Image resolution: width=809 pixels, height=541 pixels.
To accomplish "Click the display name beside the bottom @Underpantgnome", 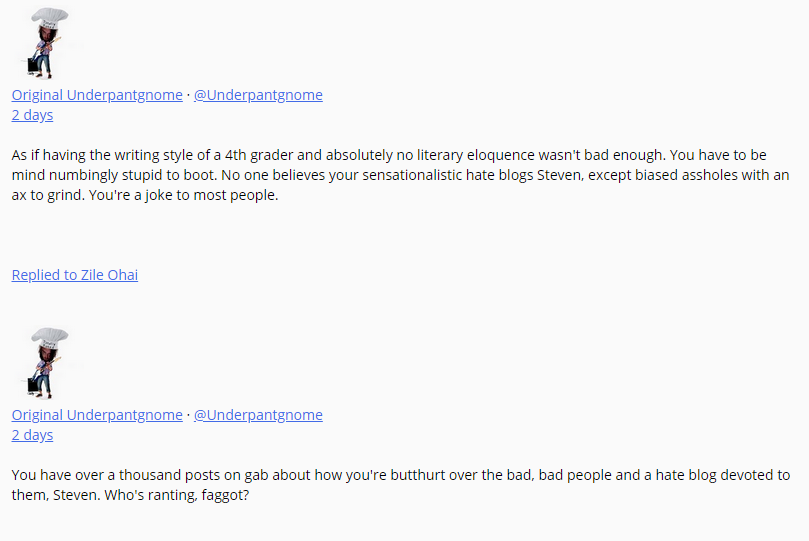I will pos(97,415).
